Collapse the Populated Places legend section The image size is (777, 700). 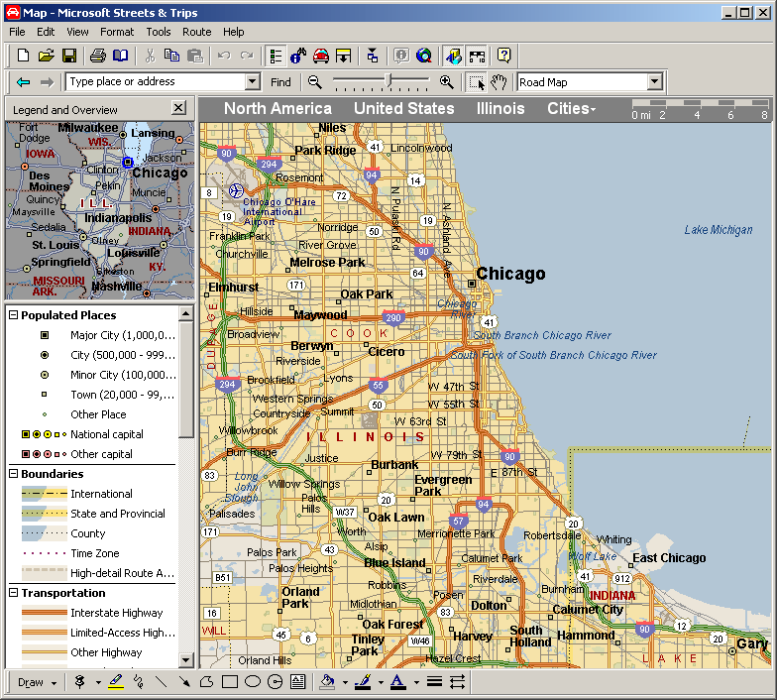(14, 315)
